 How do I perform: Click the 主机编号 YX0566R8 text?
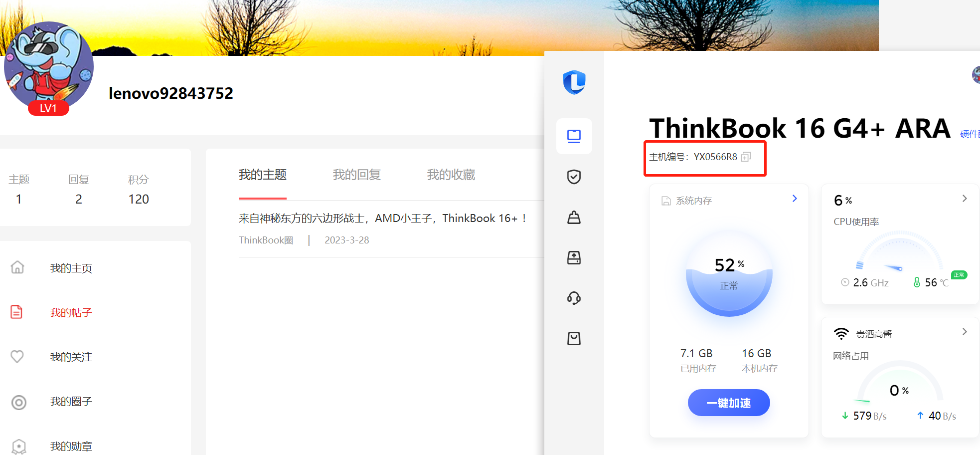[693, 157]
